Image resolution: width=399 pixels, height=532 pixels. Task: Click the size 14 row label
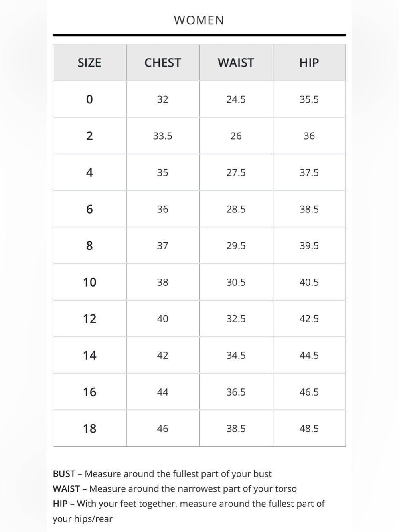(89, 355)
